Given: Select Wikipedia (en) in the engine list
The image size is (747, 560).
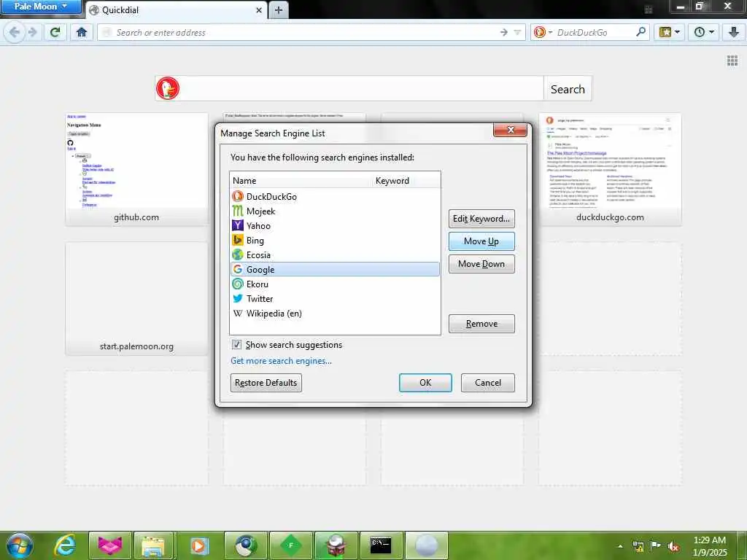Looking at the screenshot, I should (x=335, y=314).
